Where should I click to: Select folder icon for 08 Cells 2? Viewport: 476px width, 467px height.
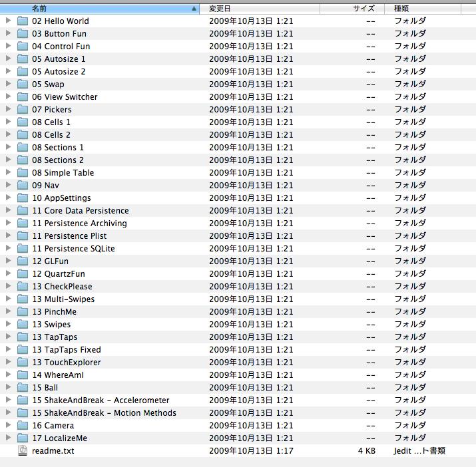(x=23, y=135)
